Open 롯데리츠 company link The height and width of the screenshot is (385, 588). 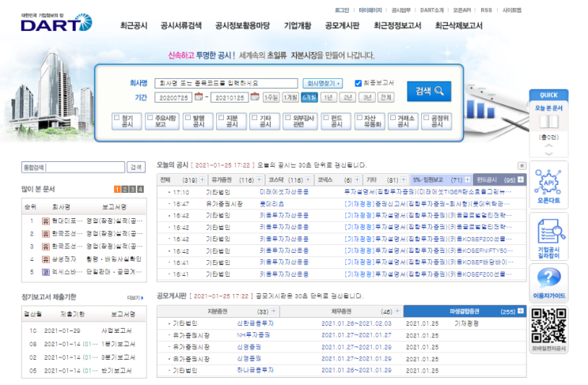click(271, 204)
